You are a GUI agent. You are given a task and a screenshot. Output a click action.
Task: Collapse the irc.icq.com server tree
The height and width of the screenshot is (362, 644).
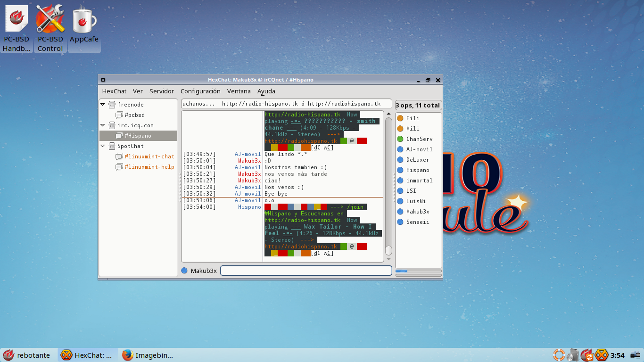(x=103, y=125)
